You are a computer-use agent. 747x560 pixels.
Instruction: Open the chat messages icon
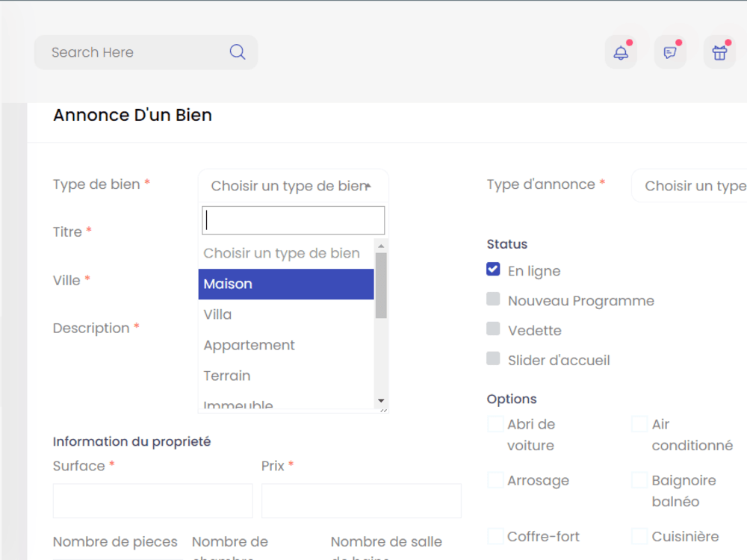point(670,52)
